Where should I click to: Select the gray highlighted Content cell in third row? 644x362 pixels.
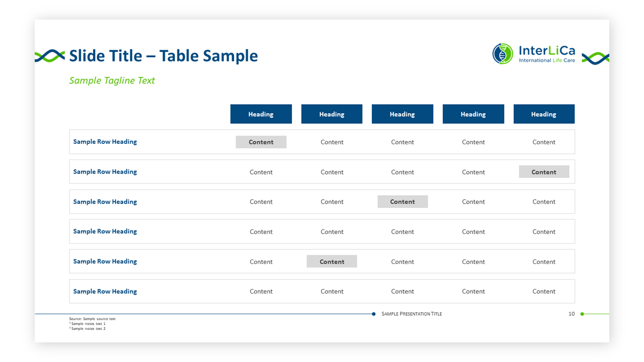point(403,202)
